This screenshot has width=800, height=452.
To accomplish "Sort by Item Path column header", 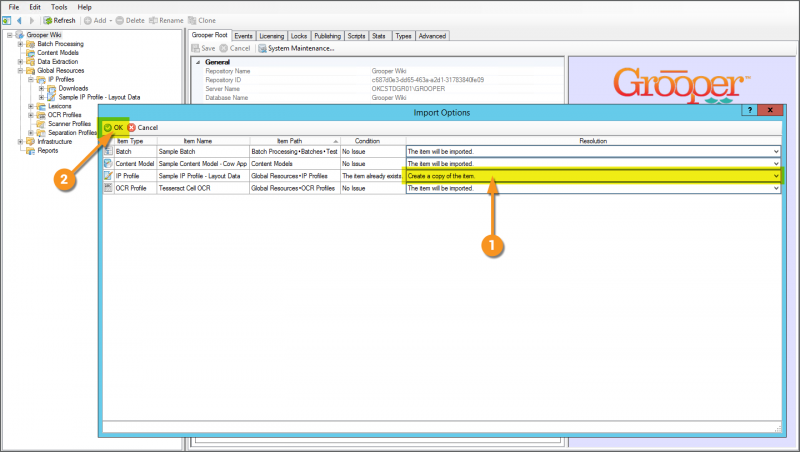I will [290, 141].
